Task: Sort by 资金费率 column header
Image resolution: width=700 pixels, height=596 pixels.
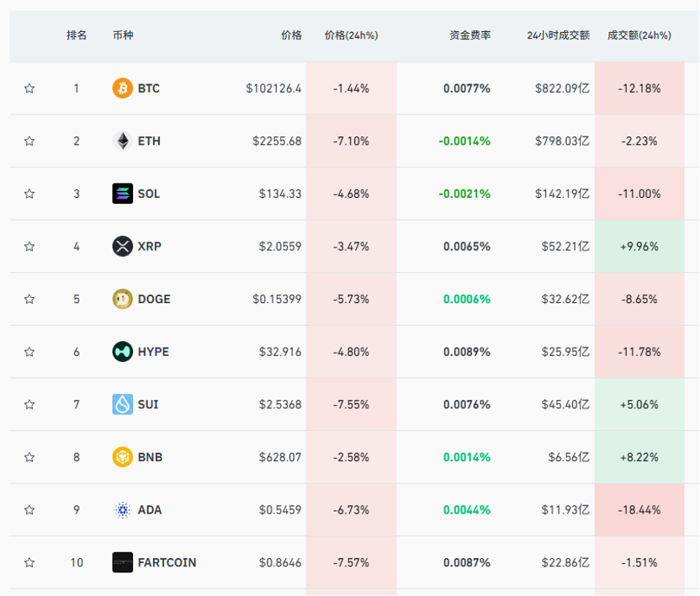Action: pos(469,35)
